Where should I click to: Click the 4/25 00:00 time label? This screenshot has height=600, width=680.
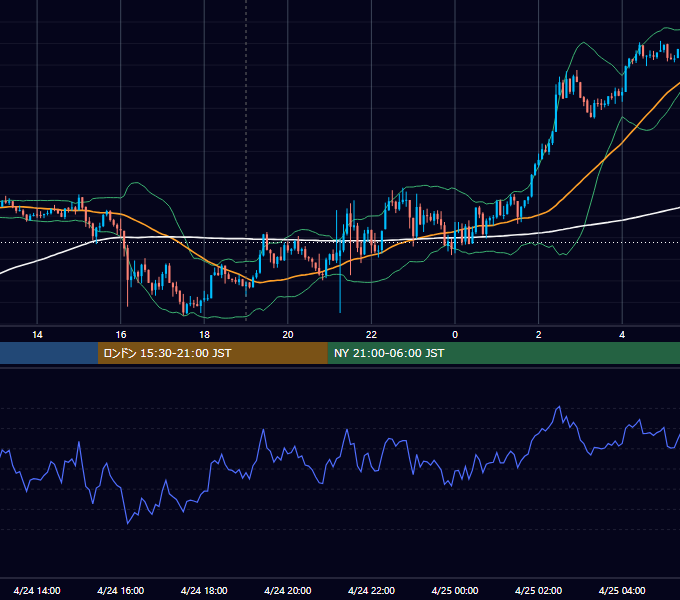[455, 590]
